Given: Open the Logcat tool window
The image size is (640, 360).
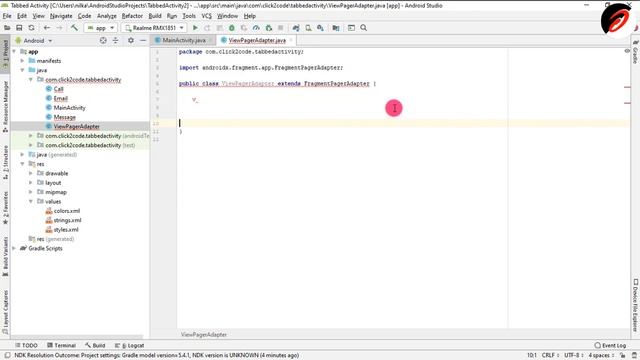Looking at the screenshot, I should coord(129,345).
